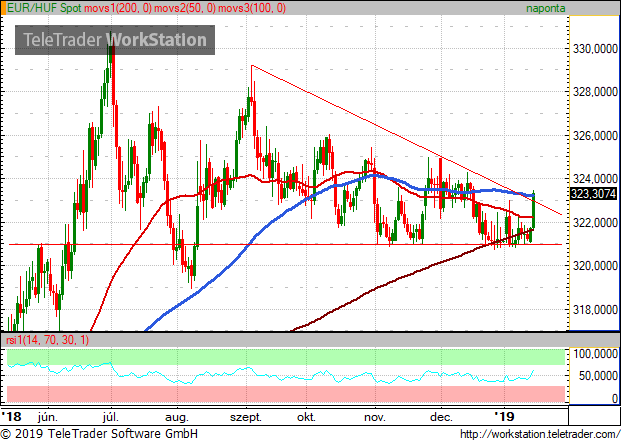621x443 pixels.
Task: Click the RSI 100,0000 axis label
Action: [x=595, y=354]
